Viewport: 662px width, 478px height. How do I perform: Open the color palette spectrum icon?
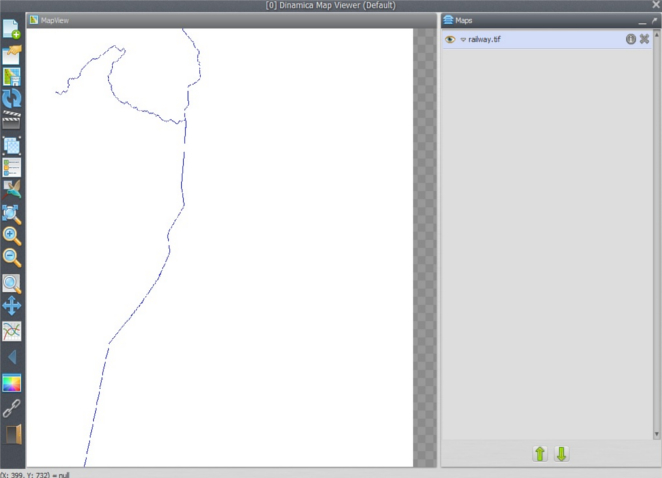(x=12, y=382)
